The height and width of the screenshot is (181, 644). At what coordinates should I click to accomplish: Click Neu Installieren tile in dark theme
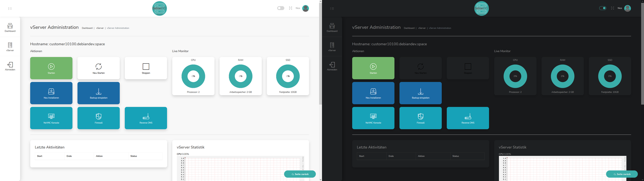point(373,93)
